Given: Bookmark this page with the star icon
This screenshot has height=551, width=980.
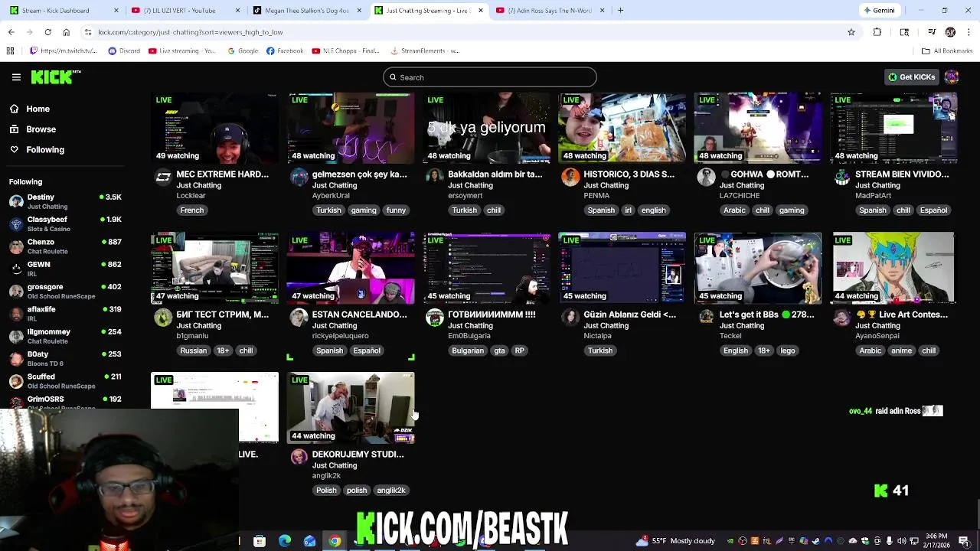Looking at the screenshot, I should click(x=851, y=32).
